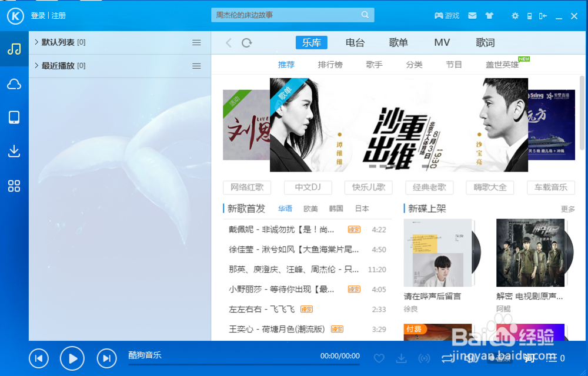Click the 注册 register link
The height and width of the screenshot is (376, 588).
click(x=59, y=16)
